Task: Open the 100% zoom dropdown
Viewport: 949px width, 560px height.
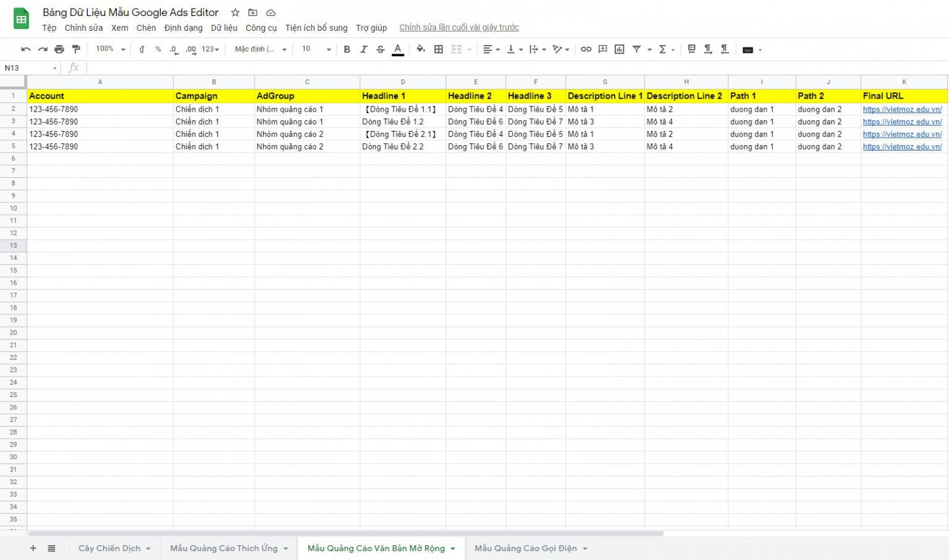Action: click(x=111, y=49)
